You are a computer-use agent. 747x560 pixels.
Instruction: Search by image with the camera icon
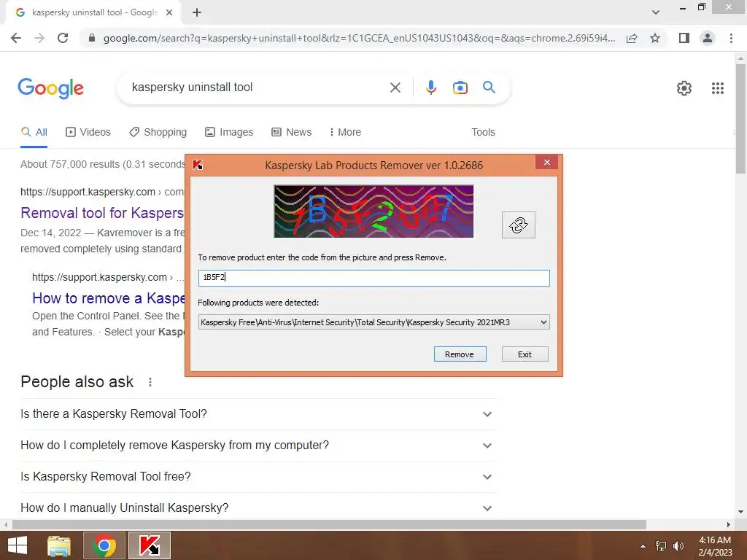460,87
